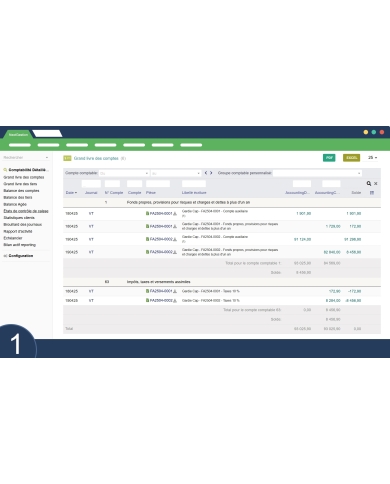This screenshot has height=484, width=390.
Task: Open États de contrôle de caisse
Action: [x=26, y=211]
